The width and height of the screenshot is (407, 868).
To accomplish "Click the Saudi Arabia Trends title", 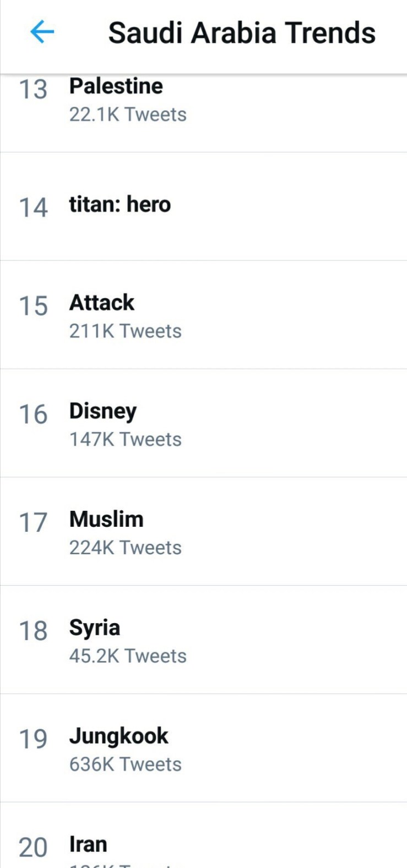I will click(241, 33).
